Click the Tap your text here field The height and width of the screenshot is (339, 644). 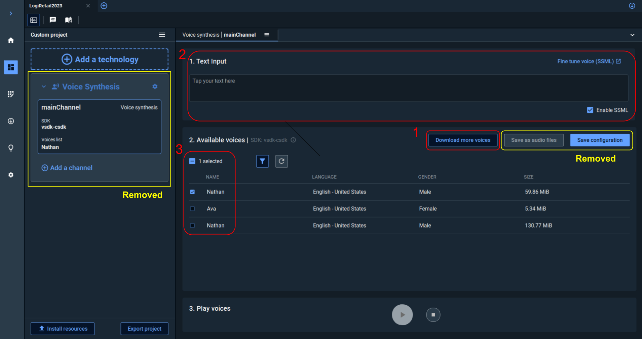(x=408, y=88)
